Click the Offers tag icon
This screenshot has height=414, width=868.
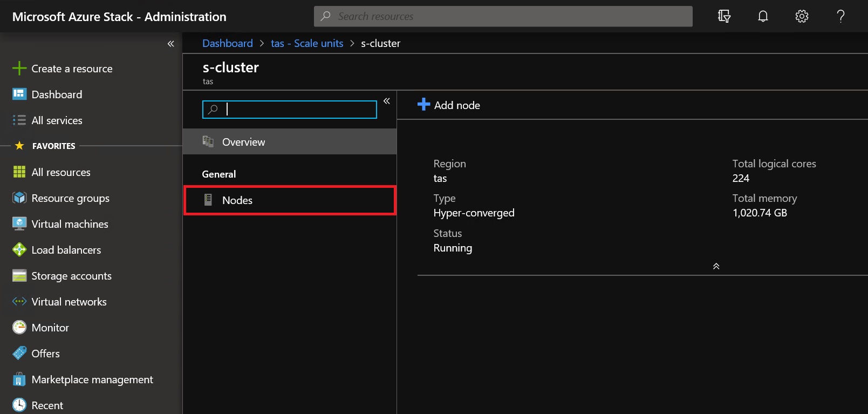pyautogui.click(x=19, y=354)
